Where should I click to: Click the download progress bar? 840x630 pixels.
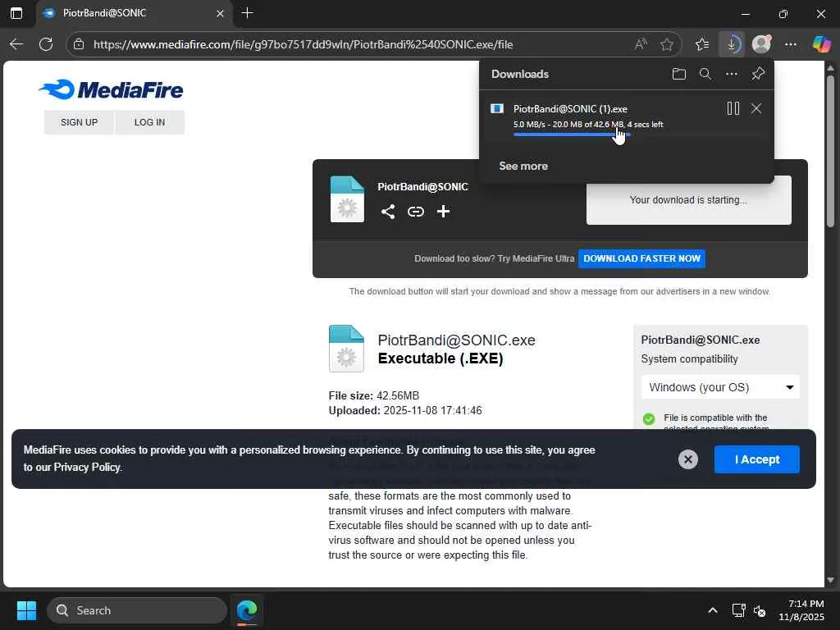tap(572, 135)
